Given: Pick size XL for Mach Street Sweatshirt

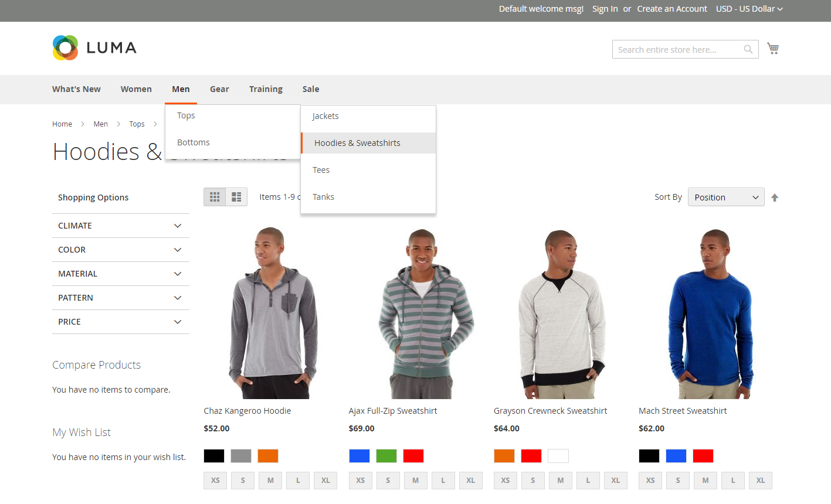Looking at the screenshot, I should tap(761, 481).
